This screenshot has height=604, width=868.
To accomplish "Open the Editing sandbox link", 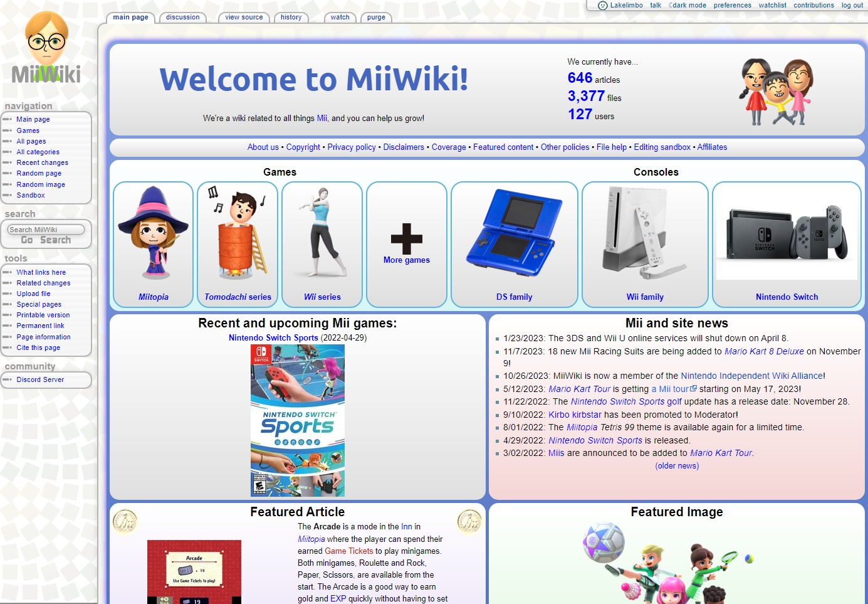I will [662, 147].
